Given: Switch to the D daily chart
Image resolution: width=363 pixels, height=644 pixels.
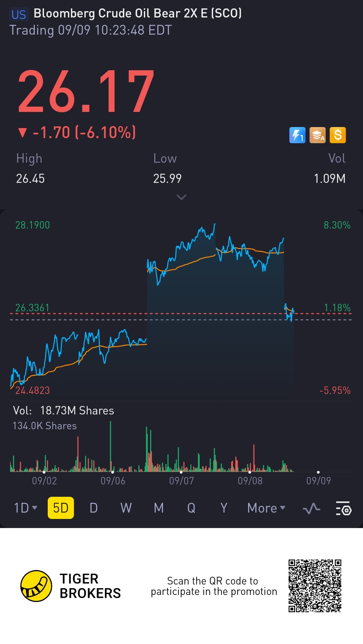Looking at the screenshot, I should tap(93, 508).
